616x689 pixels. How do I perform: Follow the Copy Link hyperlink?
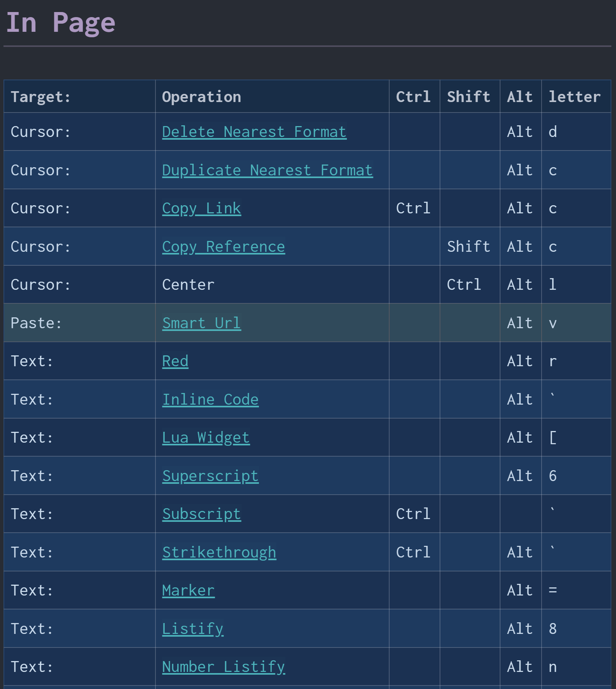click(x=201, y=208)
